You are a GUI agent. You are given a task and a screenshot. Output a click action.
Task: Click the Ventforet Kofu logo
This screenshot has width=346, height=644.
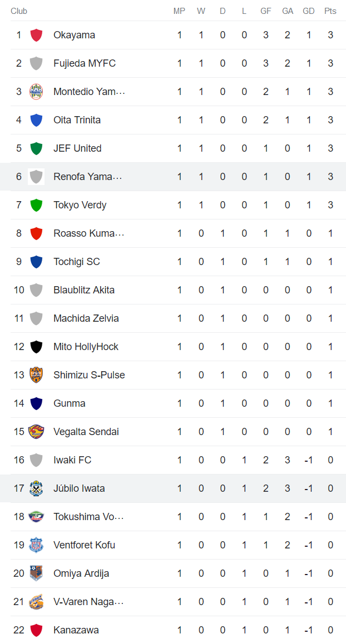[36, 545]
